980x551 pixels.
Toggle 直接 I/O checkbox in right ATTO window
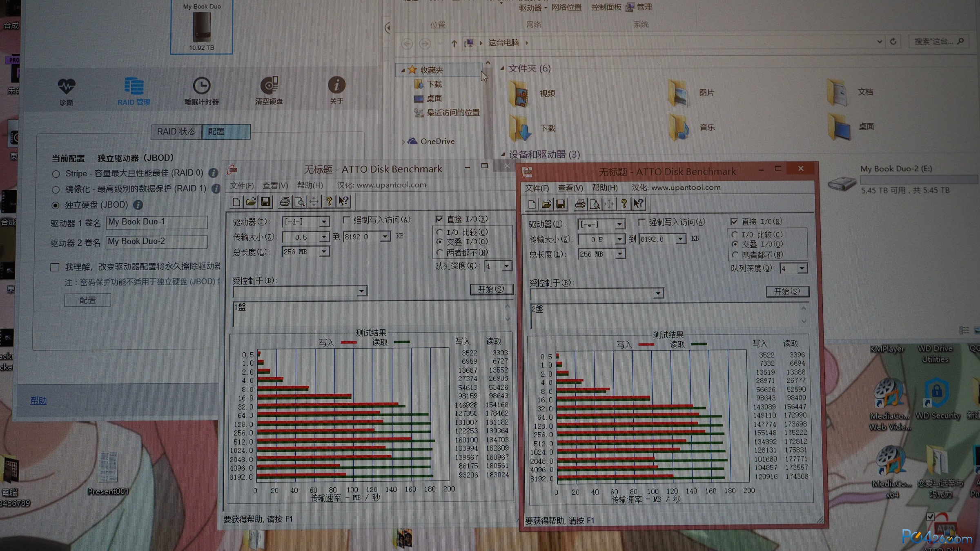[734, 222]
